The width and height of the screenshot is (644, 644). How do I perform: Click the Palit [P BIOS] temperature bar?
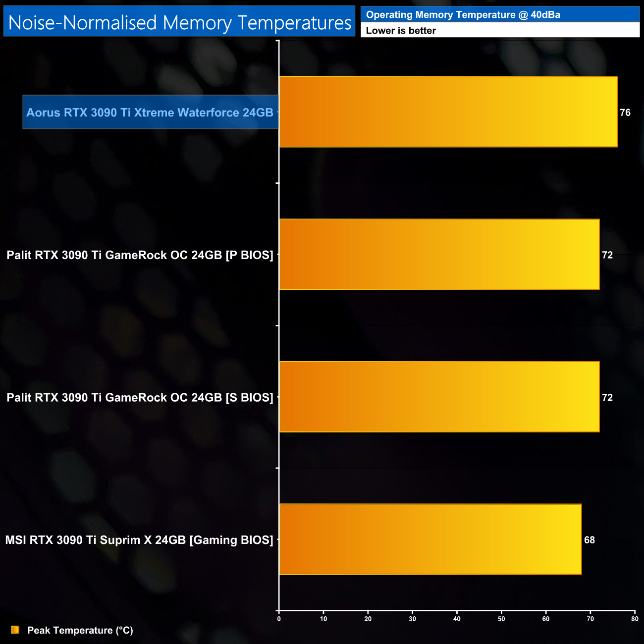439,255
